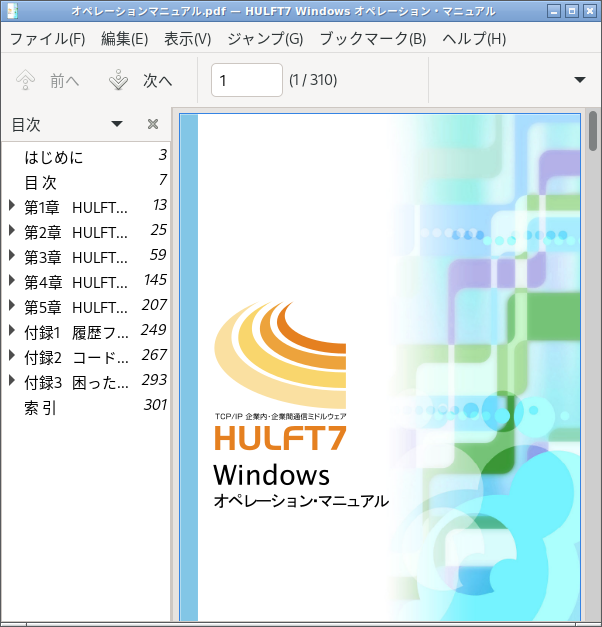Select the 第1章 HULFT outline row
Viewport: 602px width, 627px height.
86,206
